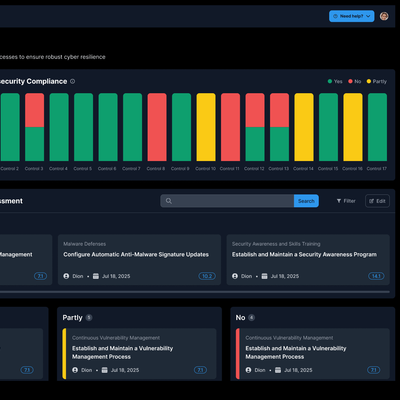
Task: Toggle the No legend item
Action: 355,81
